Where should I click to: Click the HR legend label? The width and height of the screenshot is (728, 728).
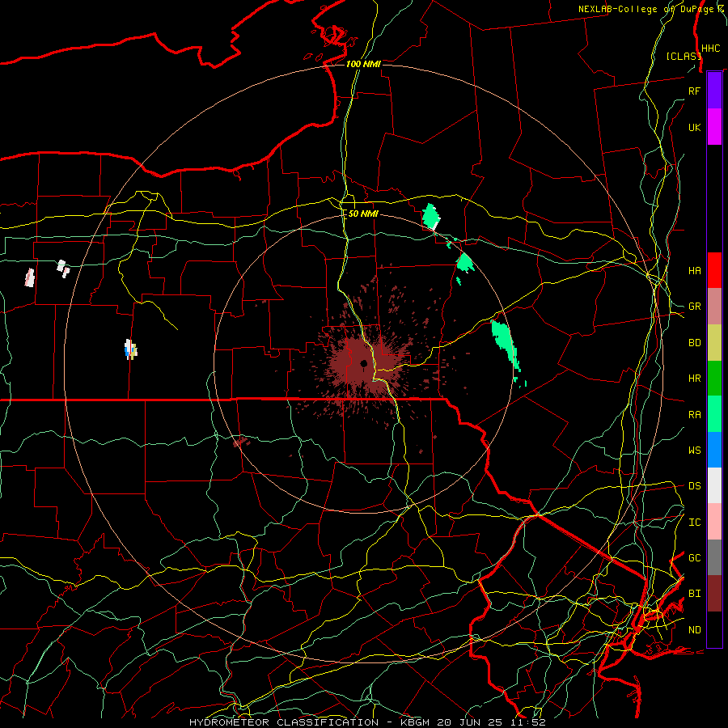pos(694,379)
